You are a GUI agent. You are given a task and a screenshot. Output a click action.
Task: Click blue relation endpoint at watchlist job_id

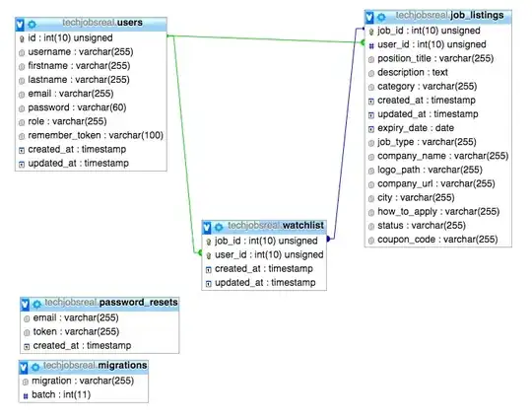[x=328, y=239]
